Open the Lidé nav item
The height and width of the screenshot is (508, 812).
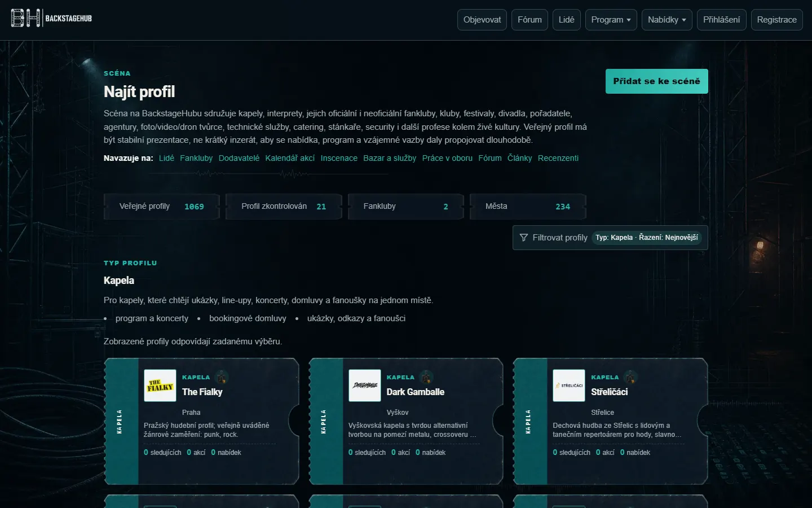point(567,20)
